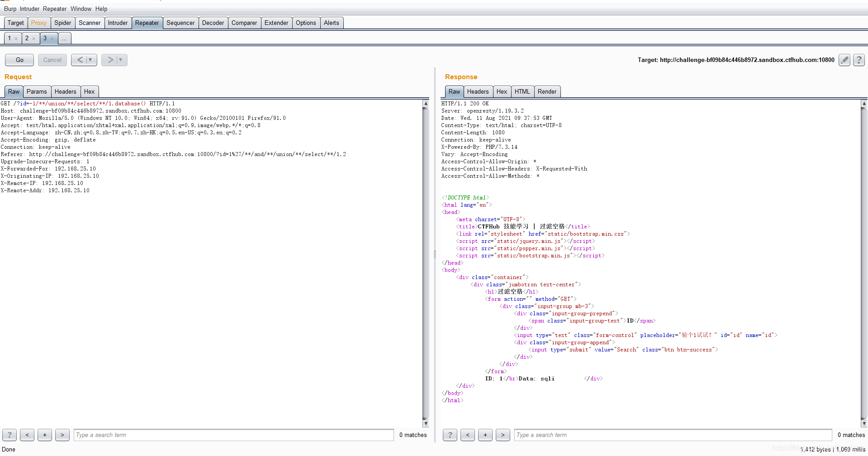Click the request search help icon

pyautogui.click(x=9, y=435)
